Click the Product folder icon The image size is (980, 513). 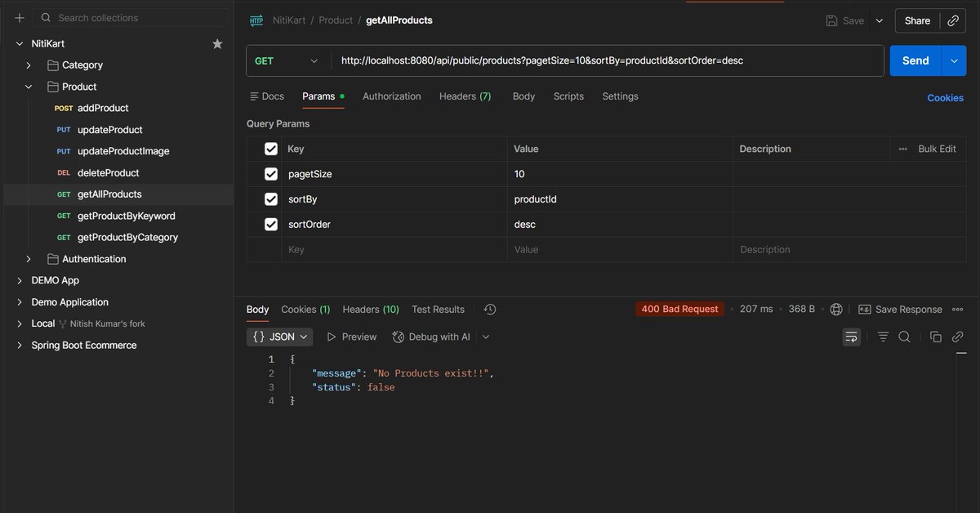point(53,87)
